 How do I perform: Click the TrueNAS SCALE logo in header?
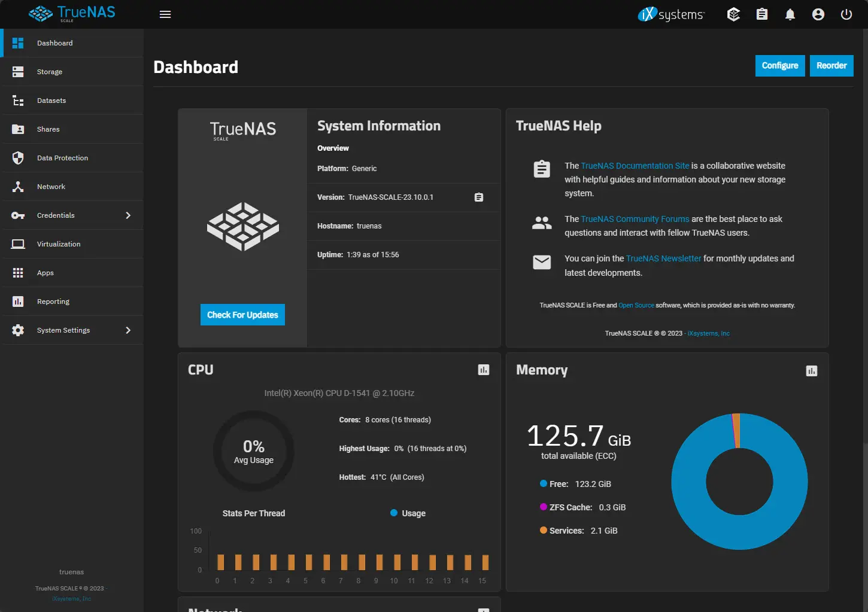(x=72, y=13)
